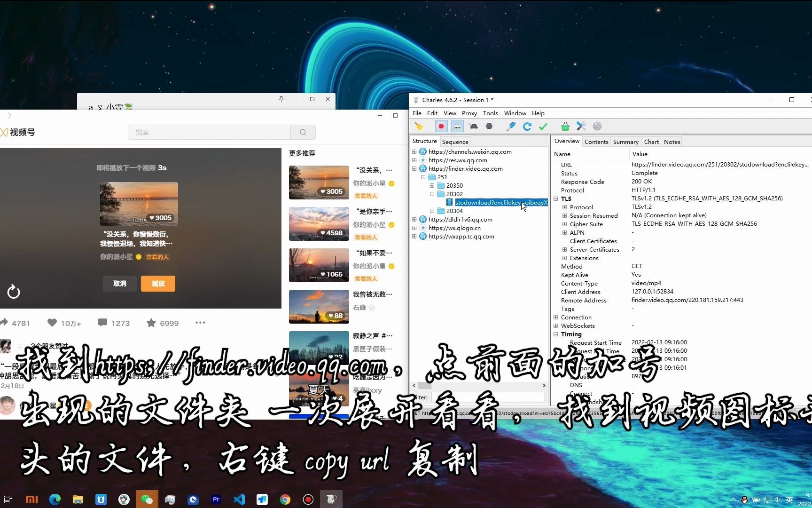Switch to the Sequence tab
The height and width of the screenshot is (508, 812).
click(x=455, y=142)
